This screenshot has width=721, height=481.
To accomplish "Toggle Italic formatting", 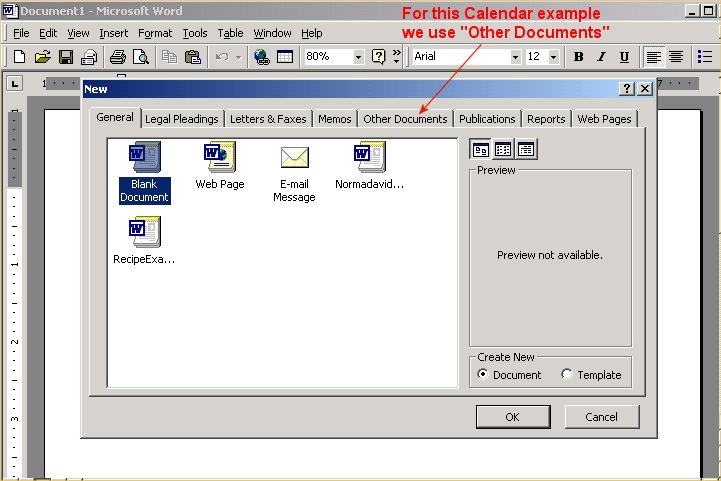I will [x=602, y=57].
